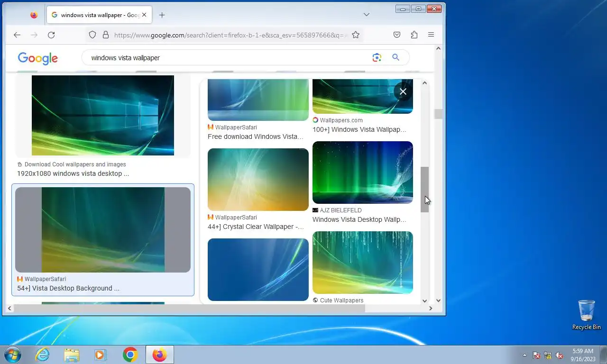Select the Recycle Bin desktop icon
Viewport: 607px width, 364px height.
point(587,315)
